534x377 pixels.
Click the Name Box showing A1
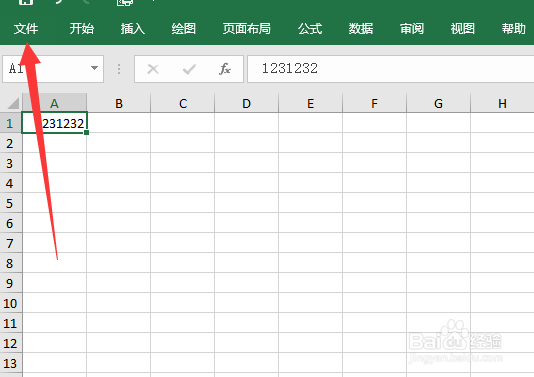point(53,69)
